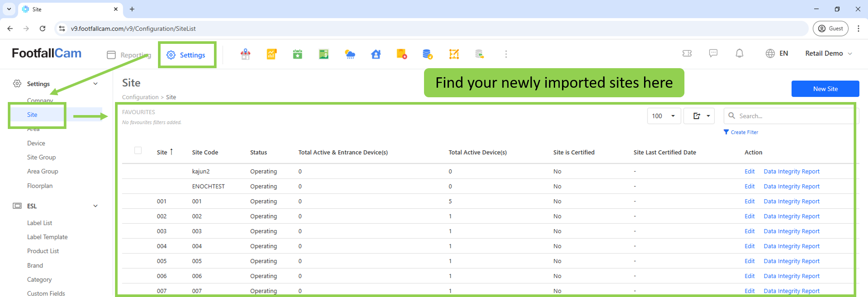Click the store location pin icon
The image size is (868, 297).
[246, 54]
